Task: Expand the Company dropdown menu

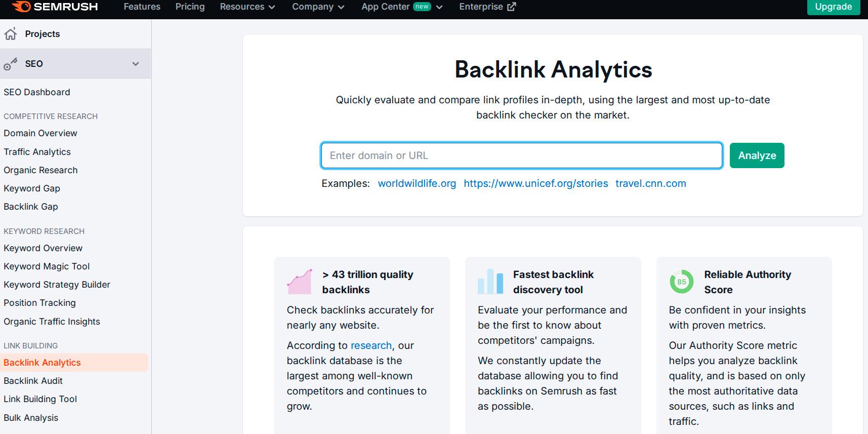Action: [x=318, y=7]
